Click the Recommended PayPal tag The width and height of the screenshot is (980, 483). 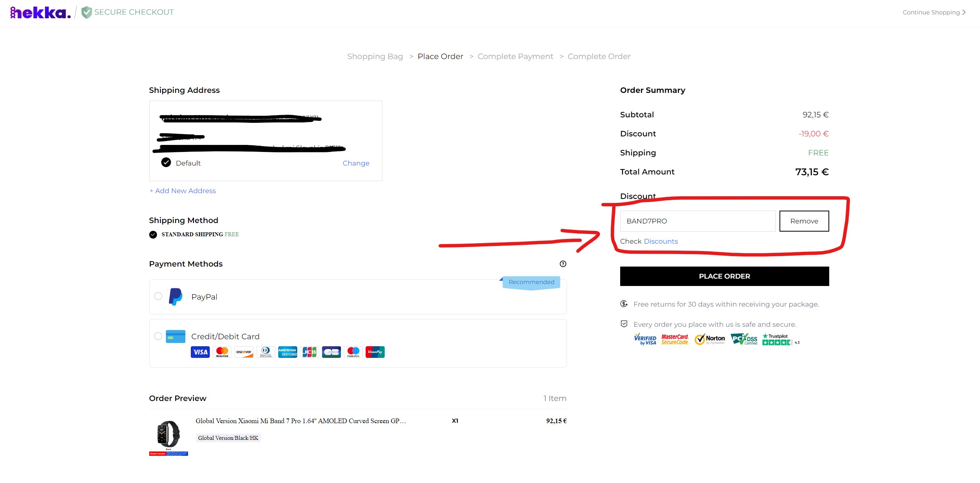(531, 282)
